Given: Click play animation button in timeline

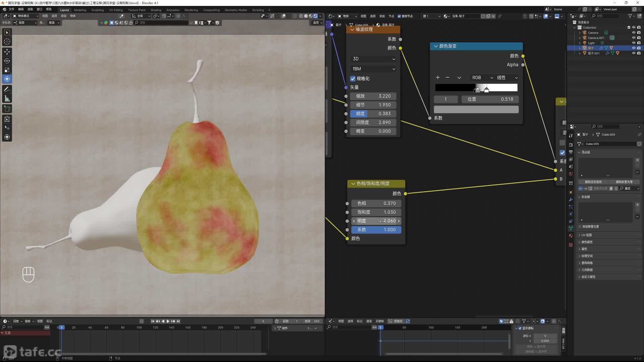Looking at the screenshot, I should pyautogui.click(x=168, y=321).
